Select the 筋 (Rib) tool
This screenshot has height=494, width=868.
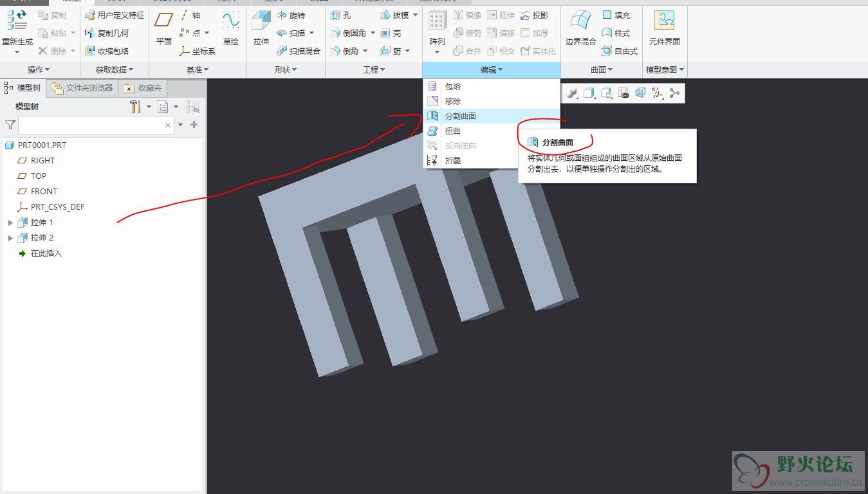pos(391,51)
